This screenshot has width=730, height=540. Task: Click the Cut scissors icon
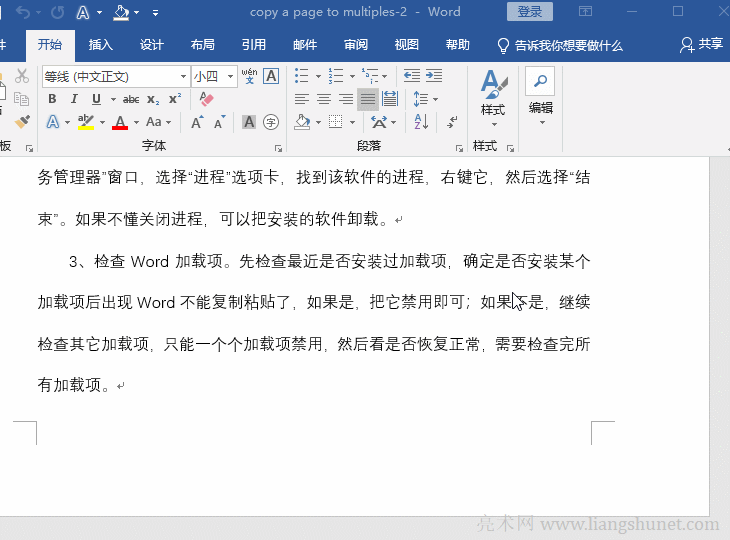click(21, 76)
